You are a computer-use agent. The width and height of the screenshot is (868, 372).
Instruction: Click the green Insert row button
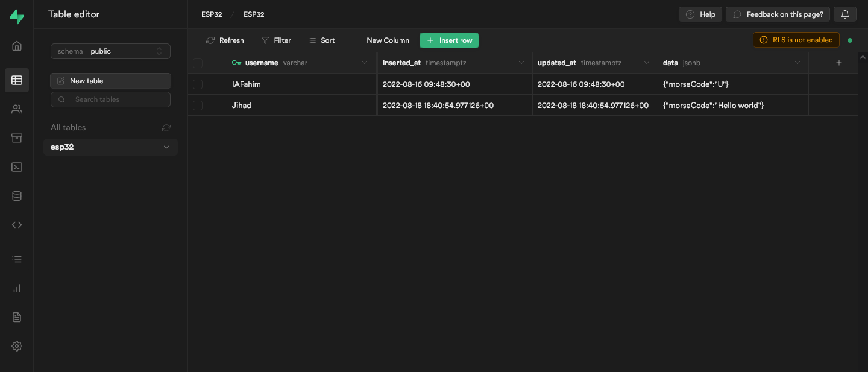coord(449,40)
